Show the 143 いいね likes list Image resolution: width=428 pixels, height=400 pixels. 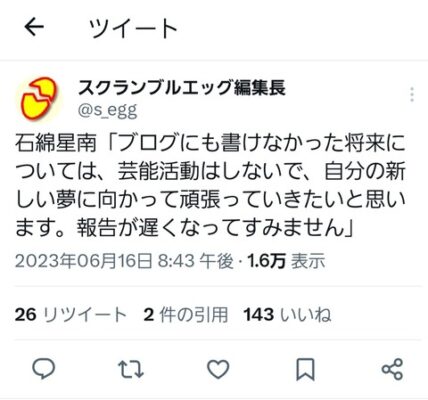click(287, 315)
